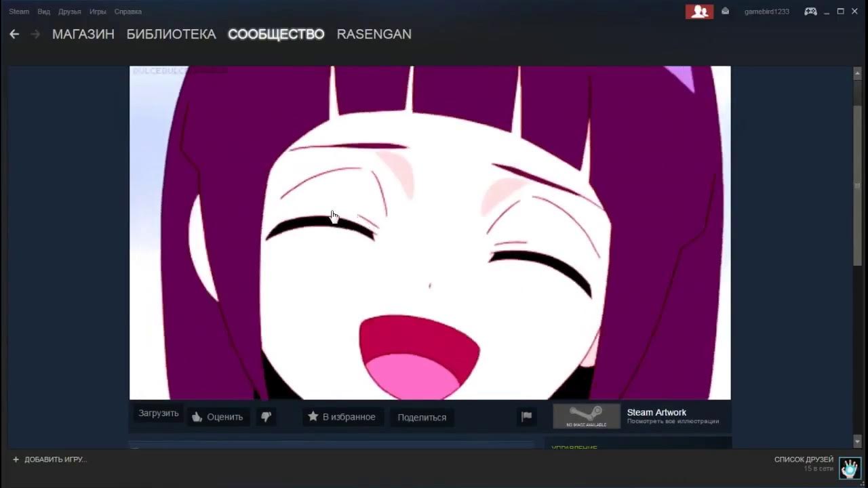This screenshot has width=868, height=488.
Task: Open the inbox envelope icon
Action: point(725,11)
